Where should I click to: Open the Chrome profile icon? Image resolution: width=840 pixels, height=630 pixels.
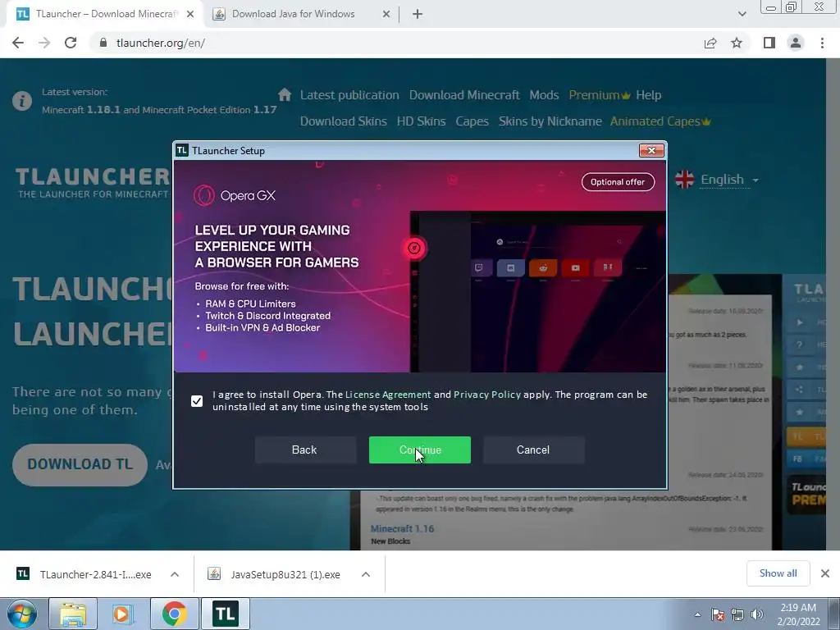(796, 43)
